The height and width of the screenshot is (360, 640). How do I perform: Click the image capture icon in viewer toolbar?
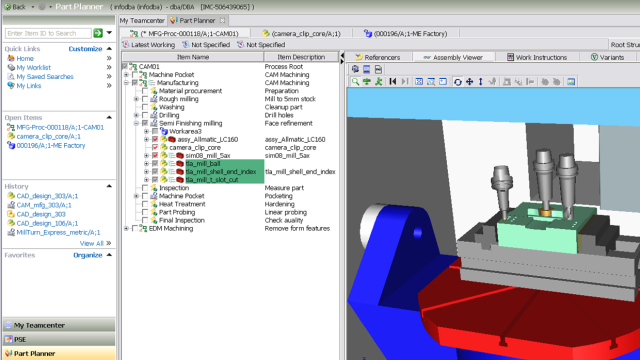(x=571, y=82)
